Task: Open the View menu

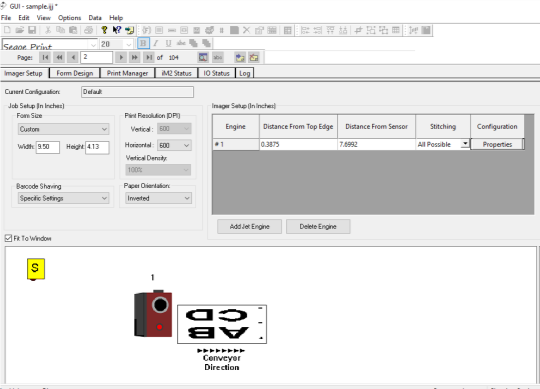Action: pyautogui.click(x=44, y=18)
